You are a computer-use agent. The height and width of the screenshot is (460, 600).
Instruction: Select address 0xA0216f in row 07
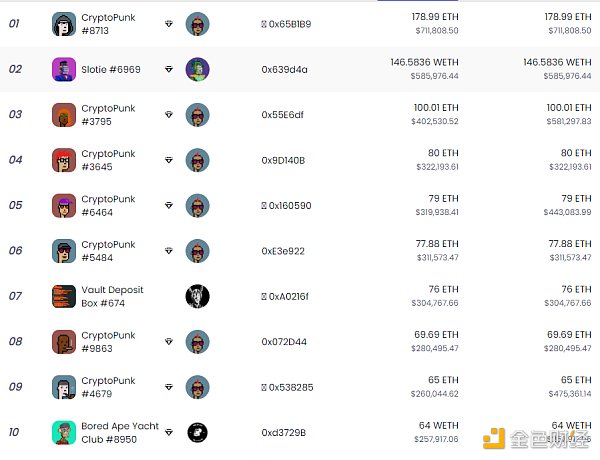pos(285,297)
